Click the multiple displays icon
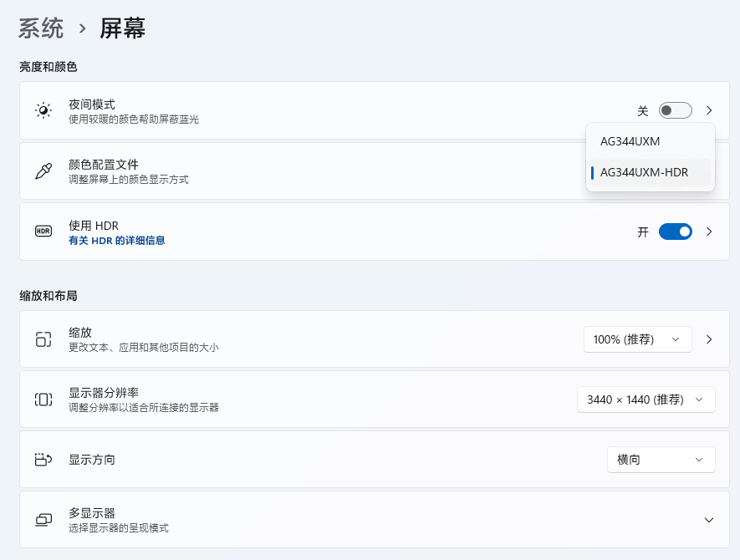 (x=43, y=520)
